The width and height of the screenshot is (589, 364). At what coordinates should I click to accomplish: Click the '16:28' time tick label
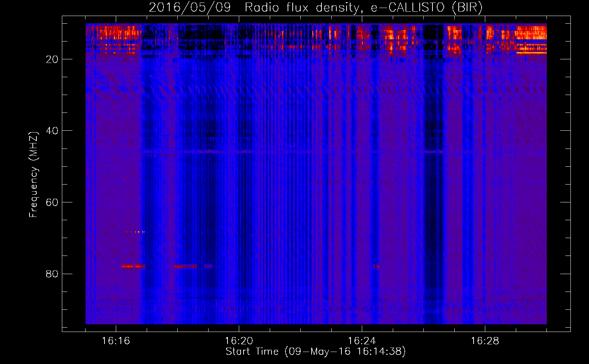click(485, 341)
